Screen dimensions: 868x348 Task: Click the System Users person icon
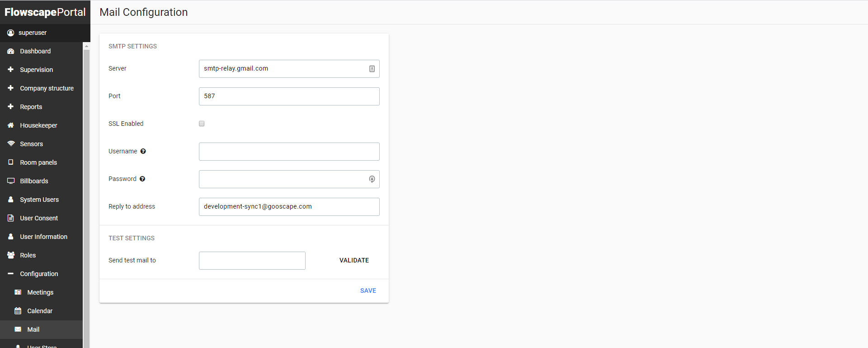click(11, 199)
